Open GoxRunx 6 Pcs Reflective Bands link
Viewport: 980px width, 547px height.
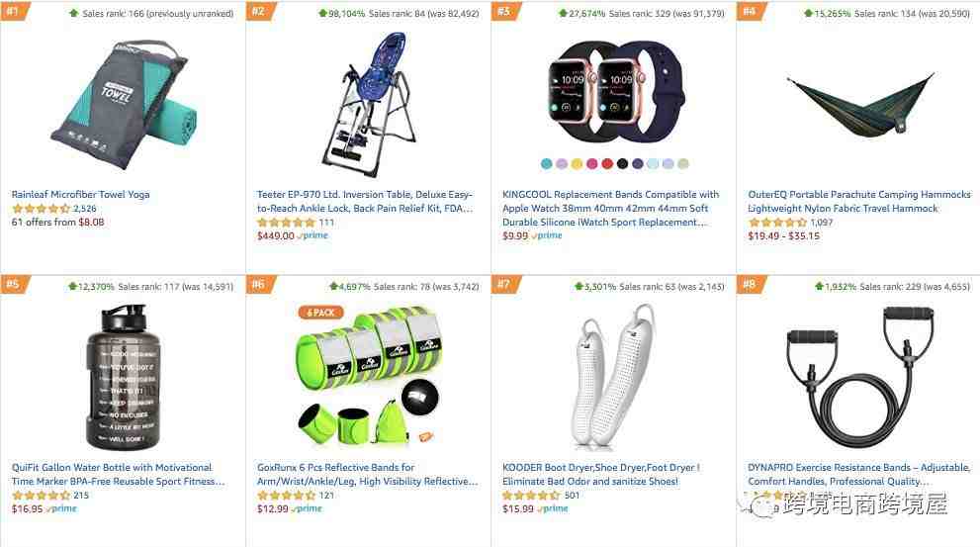point(368,474)
